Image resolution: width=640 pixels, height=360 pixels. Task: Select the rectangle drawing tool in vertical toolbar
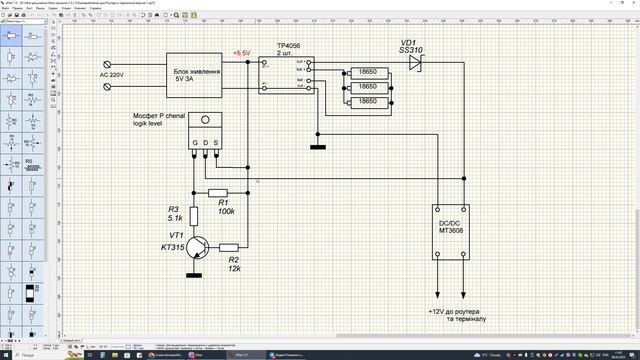point(53,28)
